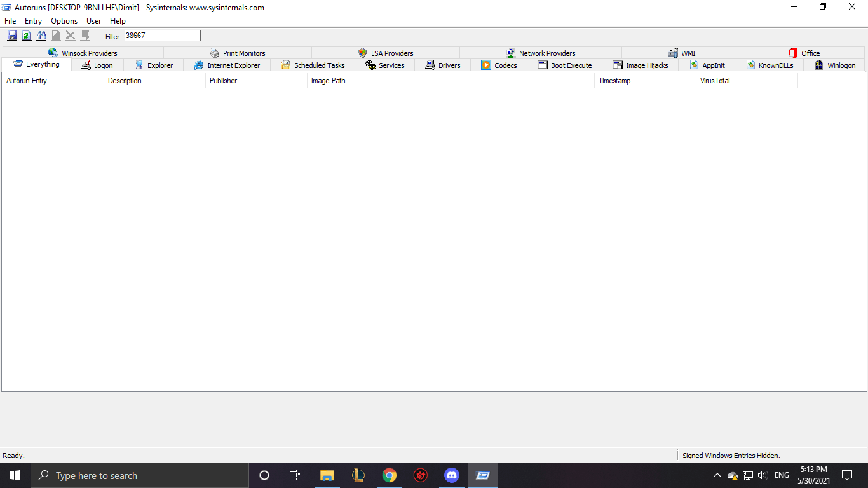This screenshot has height=488, width=868.
Task: Open the File menu
Action: coord(10,21)
